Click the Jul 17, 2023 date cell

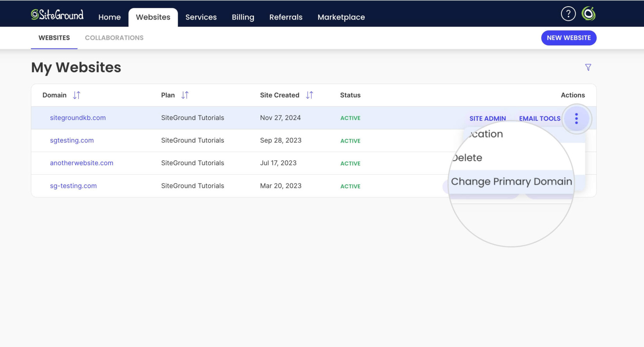click(278, 163)
